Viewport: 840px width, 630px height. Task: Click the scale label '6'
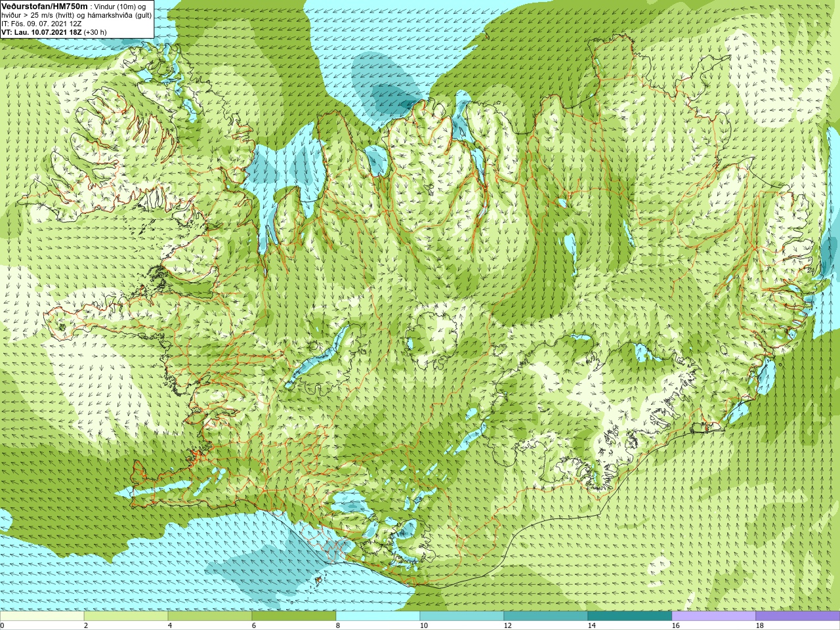pyautogui.click(x=254, y=626)
